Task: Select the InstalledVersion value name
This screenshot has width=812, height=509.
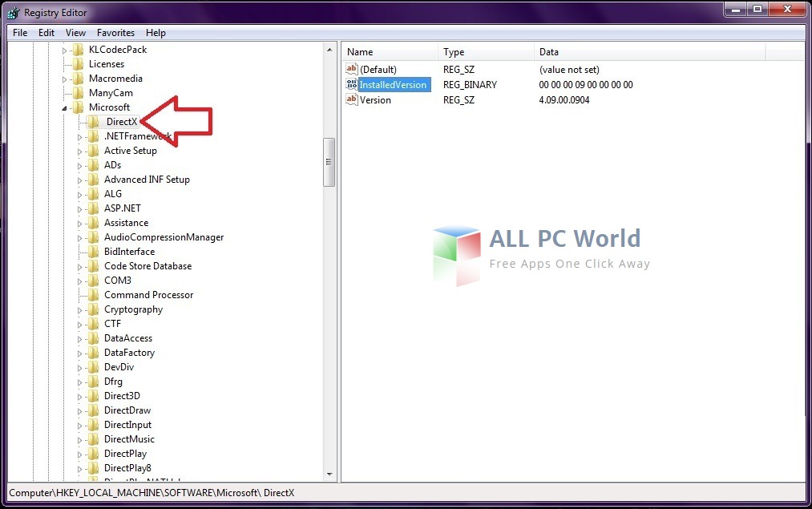Action: [x=393, y=84]
